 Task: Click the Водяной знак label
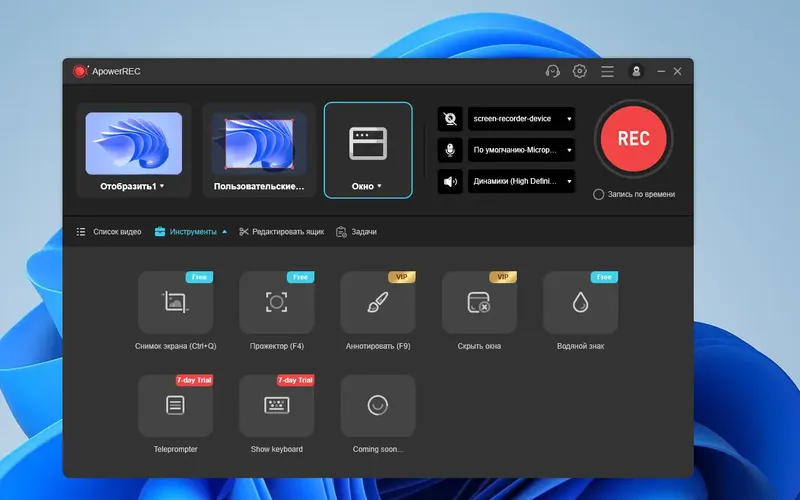pyautogui.click(x=580, y=346)
